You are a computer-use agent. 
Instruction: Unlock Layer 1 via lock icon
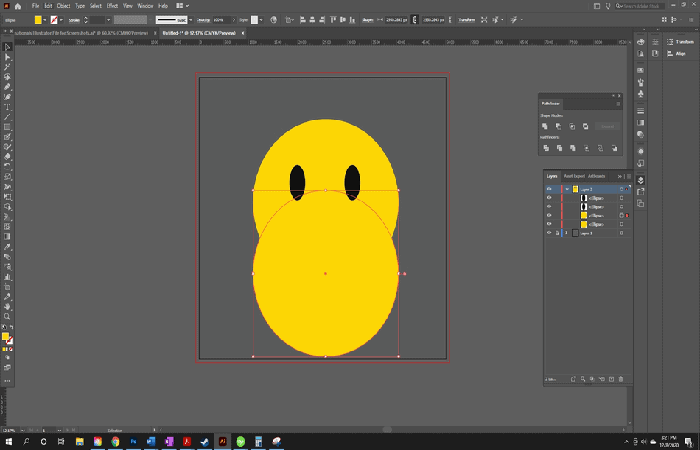(x=557, y=233)
